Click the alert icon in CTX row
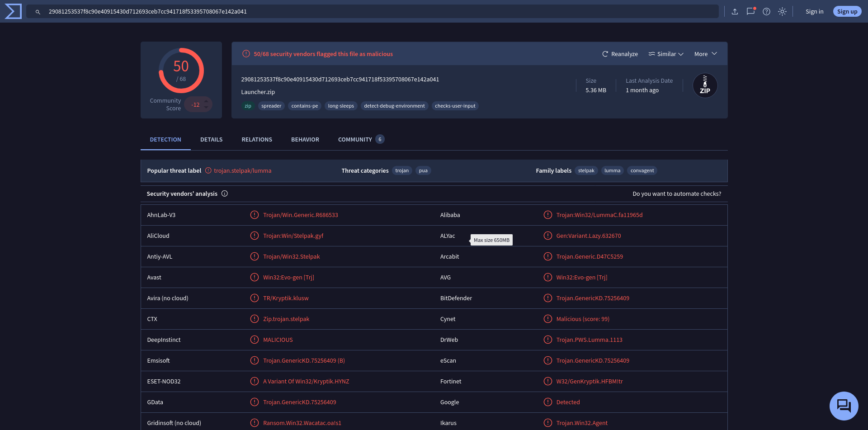Image resolution: width=868 pixels, height=430 pixels. [x=255, y=319]
